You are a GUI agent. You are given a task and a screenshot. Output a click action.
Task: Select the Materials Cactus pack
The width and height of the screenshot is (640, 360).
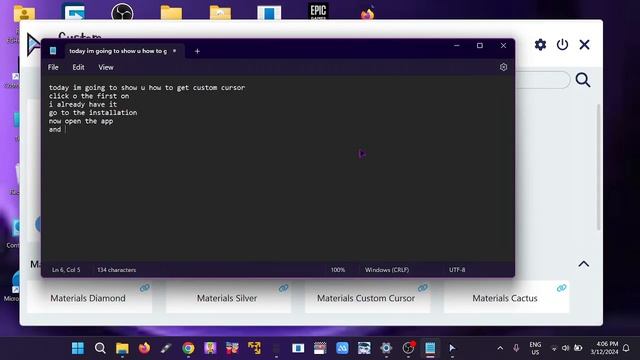pyautogui.click(x=506, y=298)
